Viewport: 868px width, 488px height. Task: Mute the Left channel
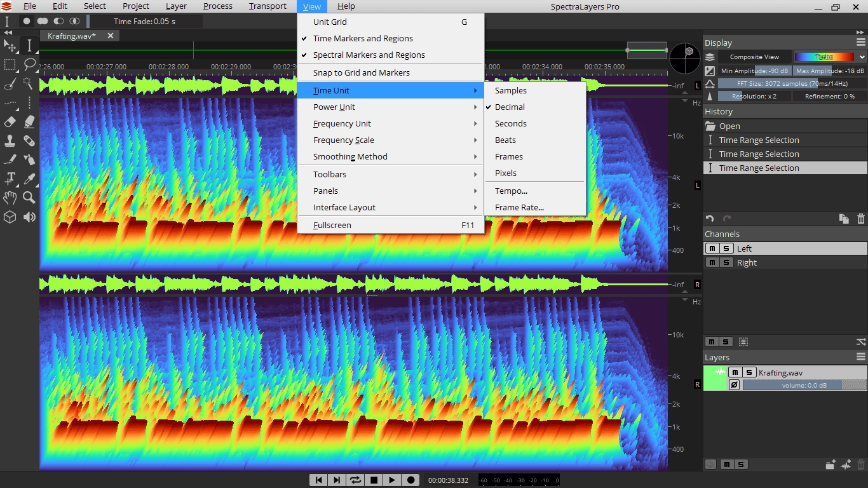point(713,248)
